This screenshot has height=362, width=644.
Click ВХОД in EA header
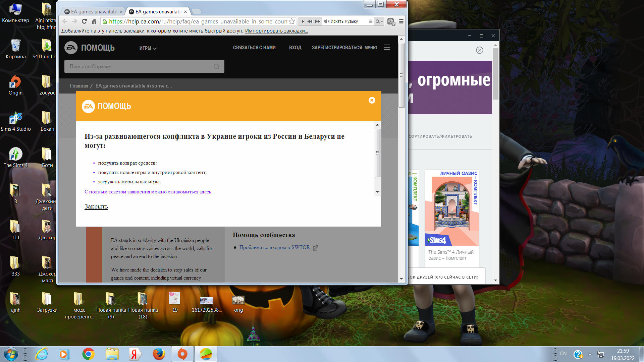click(x=295, y=48)
